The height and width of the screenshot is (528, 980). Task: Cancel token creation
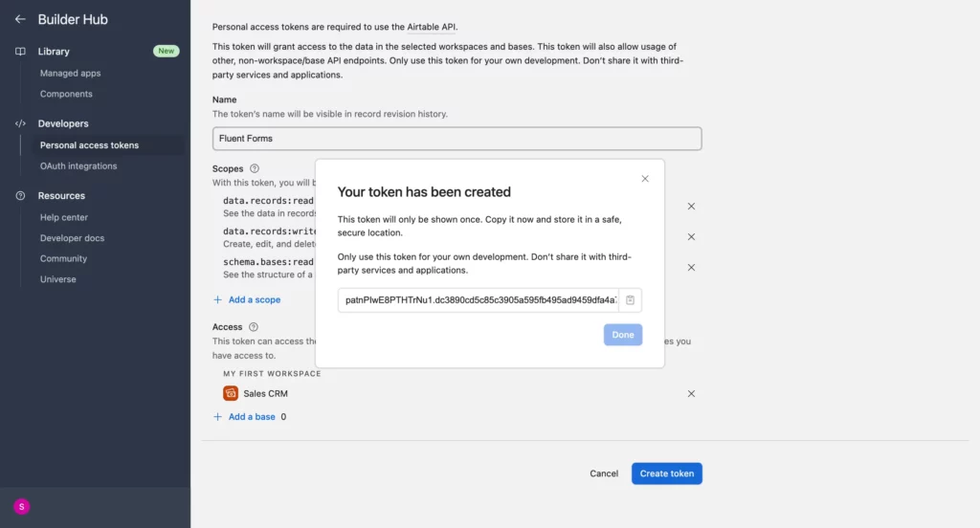click(604, 473)
